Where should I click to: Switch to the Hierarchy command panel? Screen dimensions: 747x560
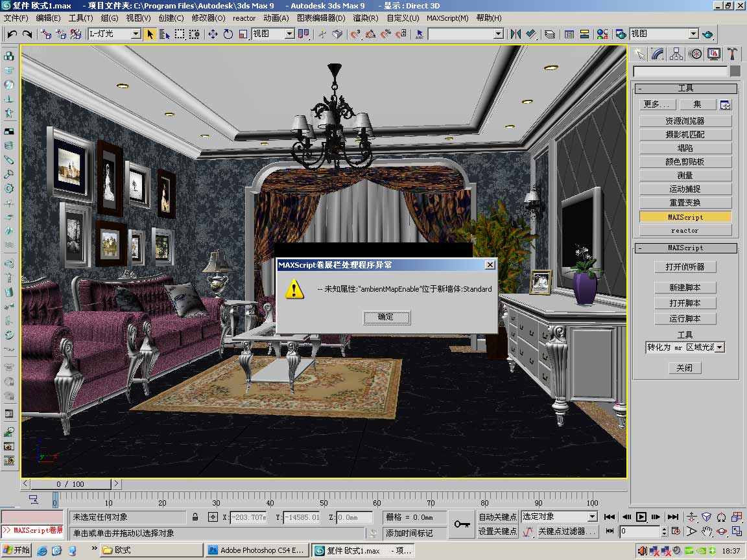[676, 54]
